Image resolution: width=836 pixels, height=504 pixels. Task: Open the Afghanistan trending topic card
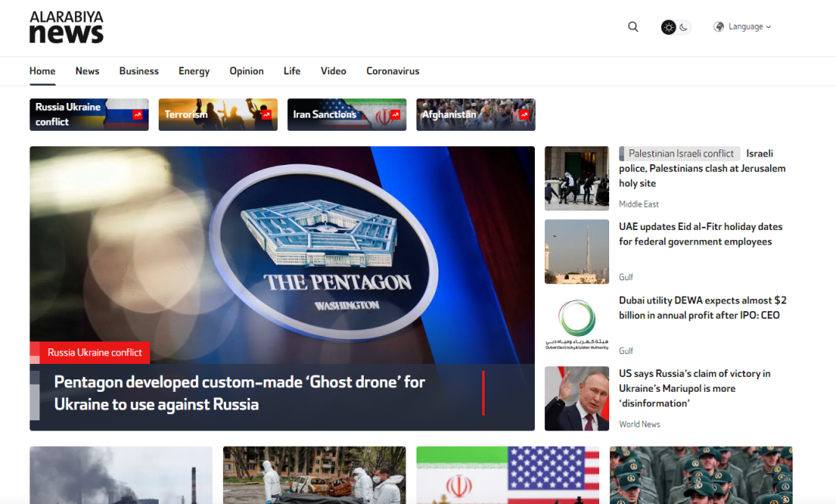point(476,115)
